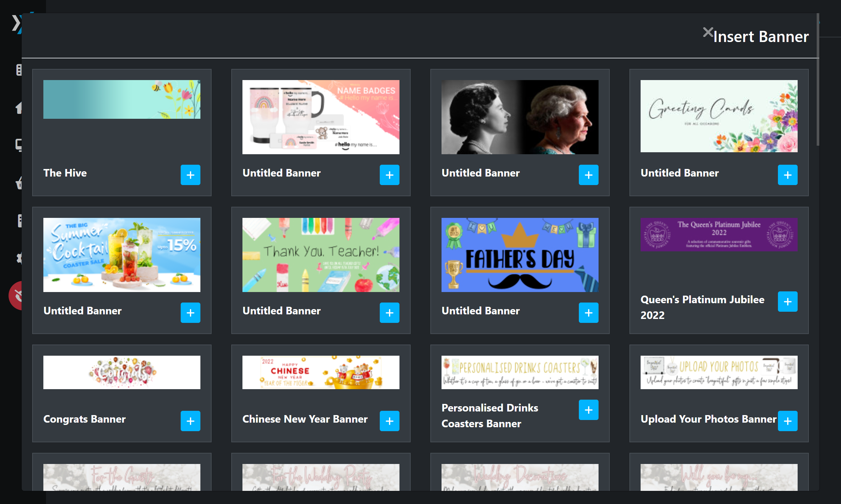The width and height of the screenshot is (841, 504).
Task: Add the Upload Your Photos Banner
Action: [x=787, y=421]
